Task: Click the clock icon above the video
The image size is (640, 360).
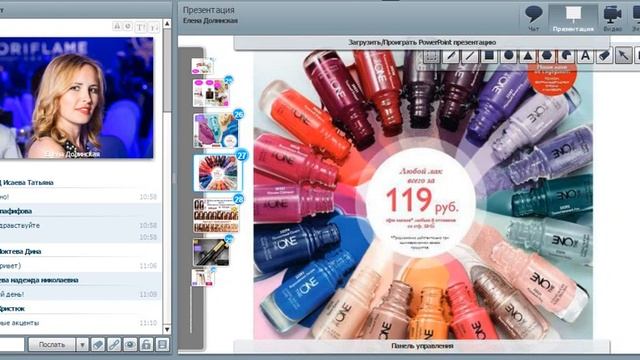Action: pyautogui.click(x=128, y=27)
